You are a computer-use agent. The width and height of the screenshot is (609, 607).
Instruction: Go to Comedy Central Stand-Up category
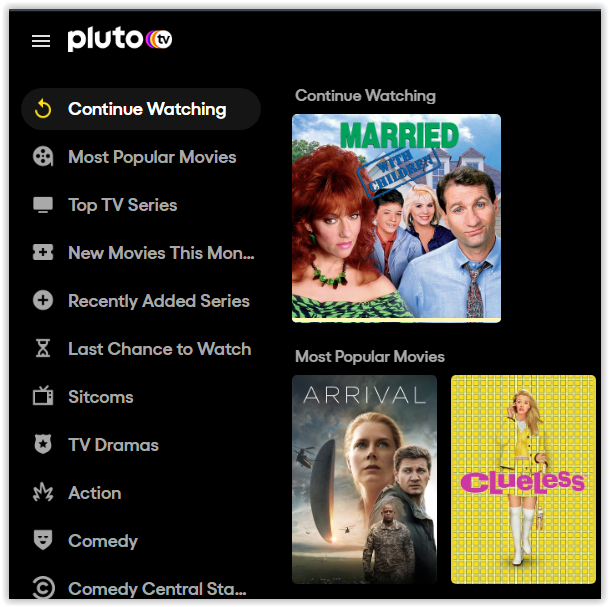click(157, 589)
